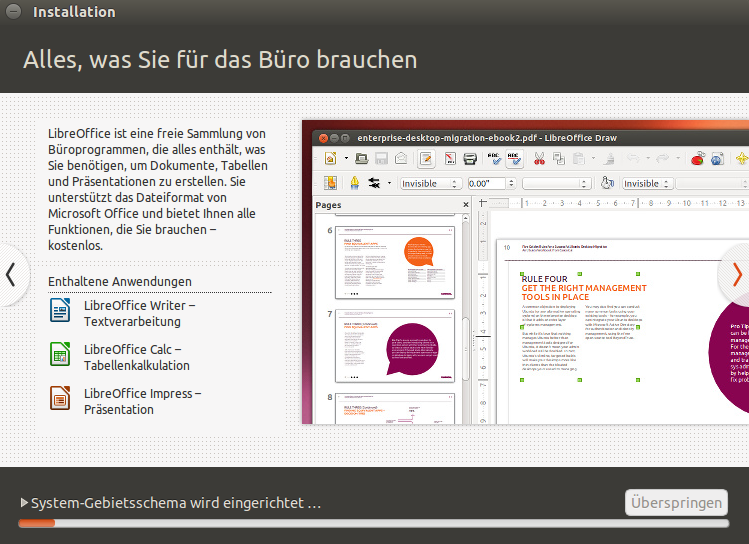The image size is (749, 544).
Task: Open the Undo history dropdown arrow
Action: (648, 159)
